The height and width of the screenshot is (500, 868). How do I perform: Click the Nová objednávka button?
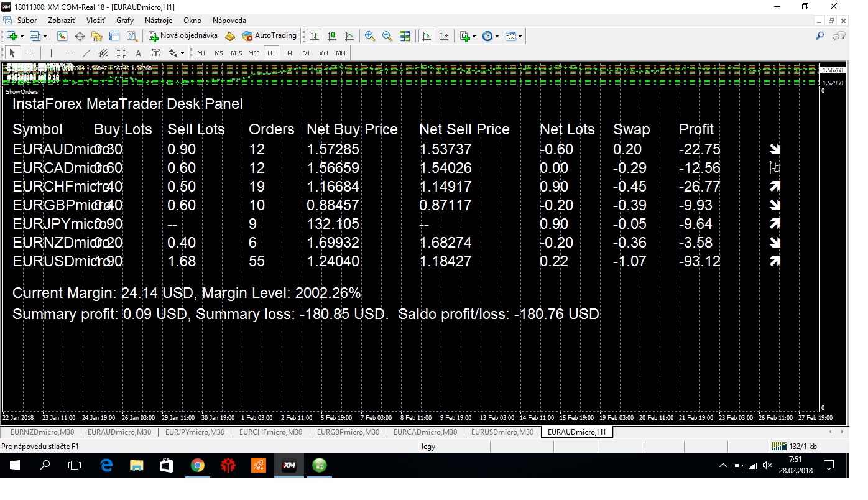click(183, 36)
